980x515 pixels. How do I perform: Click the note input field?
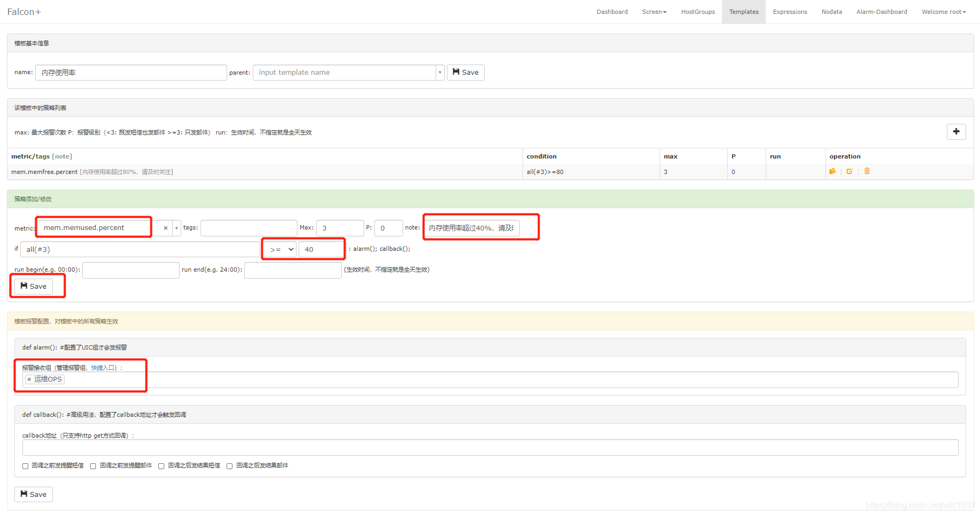tap(472, 228)
